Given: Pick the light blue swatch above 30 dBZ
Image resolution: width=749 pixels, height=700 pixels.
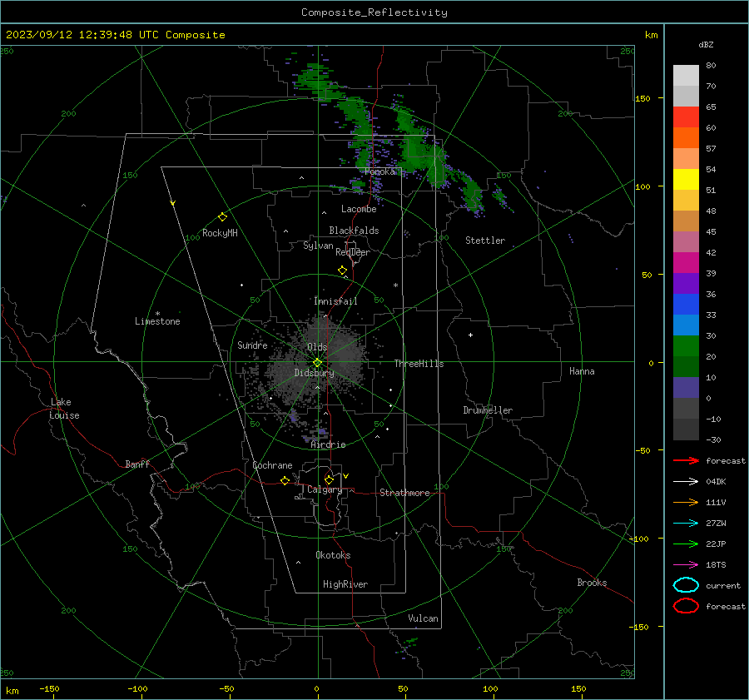Looking at the screenshot, I should click(686, 325).
